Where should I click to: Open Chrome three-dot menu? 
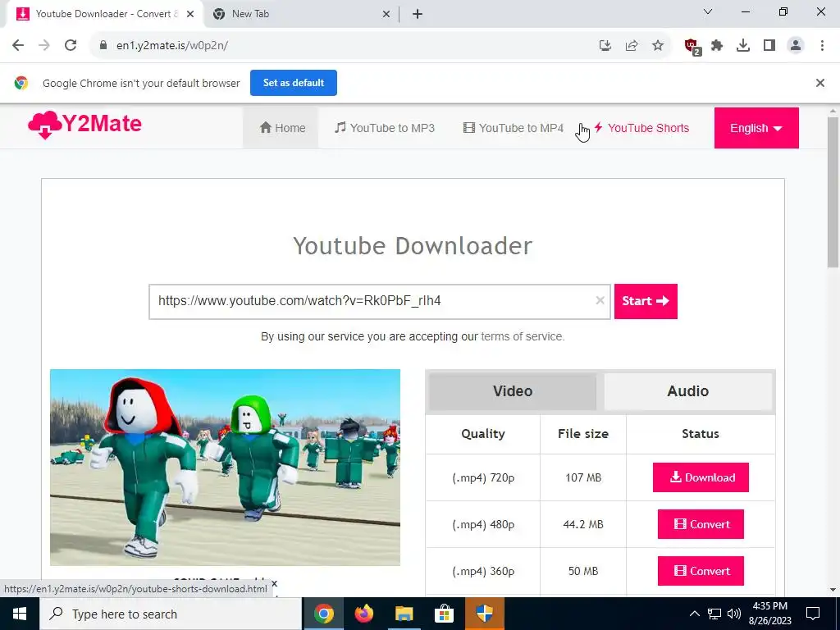(x=822, y=46)
